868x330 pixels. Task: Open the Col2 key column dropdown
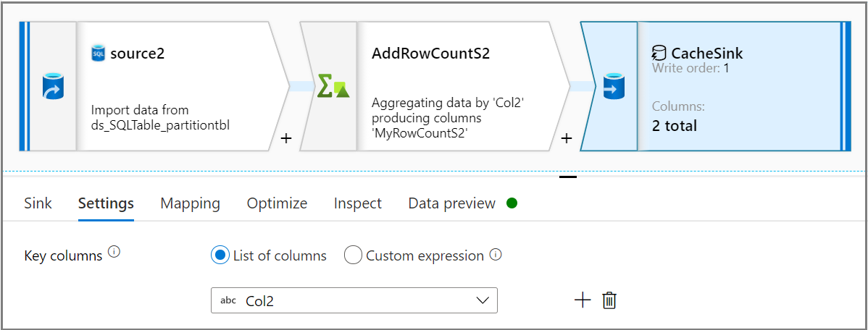pos(354,300)
